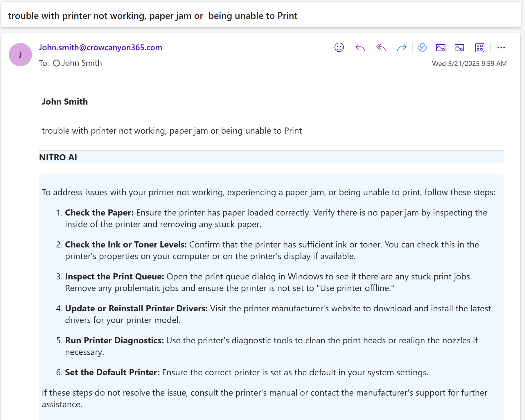The image size is (525, 420).
Task: Click the NITRO AI section heading
Action: 58,157
